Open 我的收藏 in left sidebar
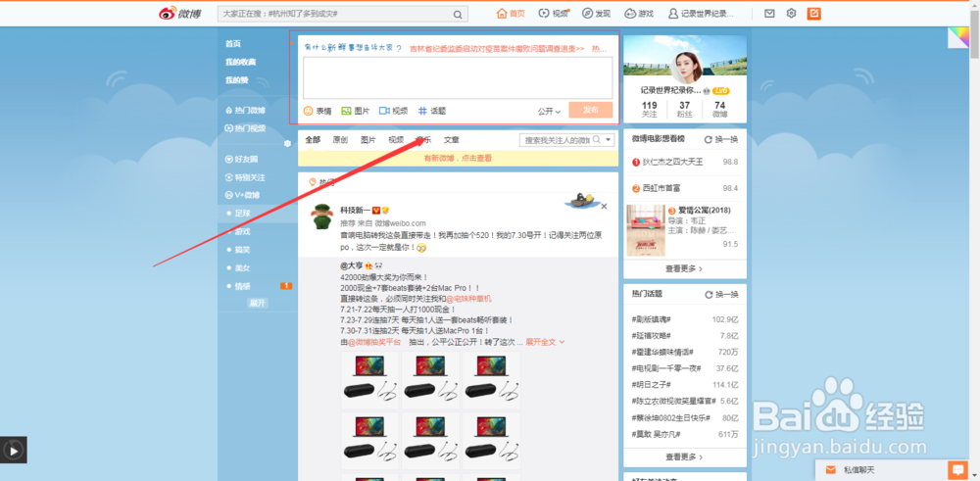This screenshot has width=980, height=481. coord(241,62)
